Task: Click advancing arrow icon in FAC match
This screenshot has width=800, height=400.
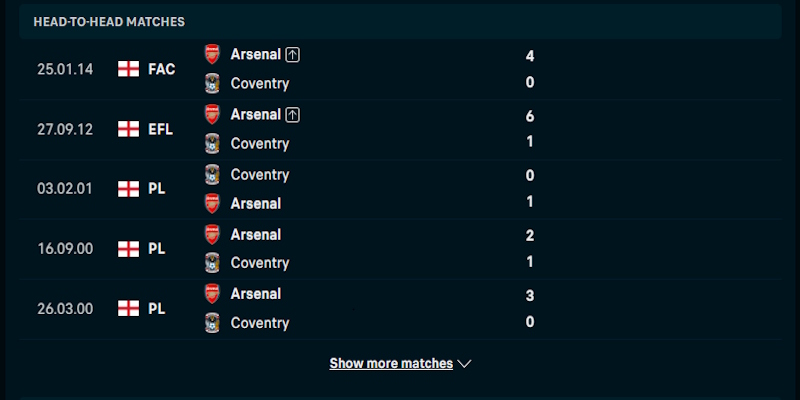Action: point(292,55)
